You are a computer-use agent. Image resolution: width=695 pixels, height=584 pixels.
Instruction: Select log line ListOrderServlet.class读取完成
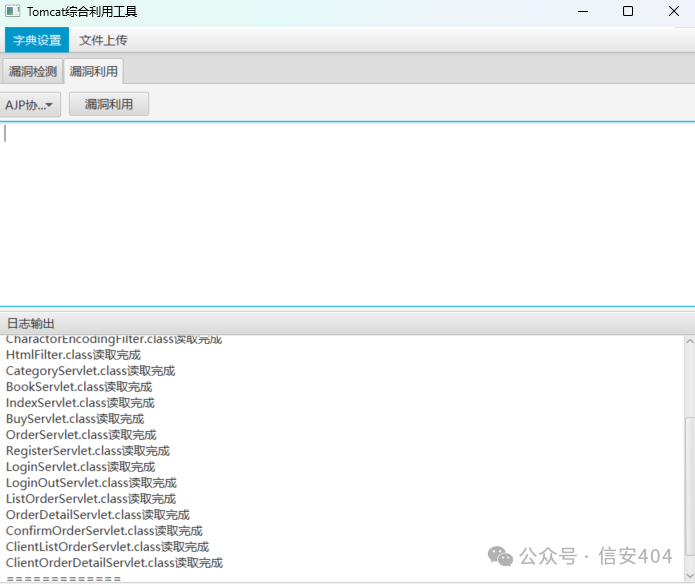pyautogui.click(x=91, y=498)
